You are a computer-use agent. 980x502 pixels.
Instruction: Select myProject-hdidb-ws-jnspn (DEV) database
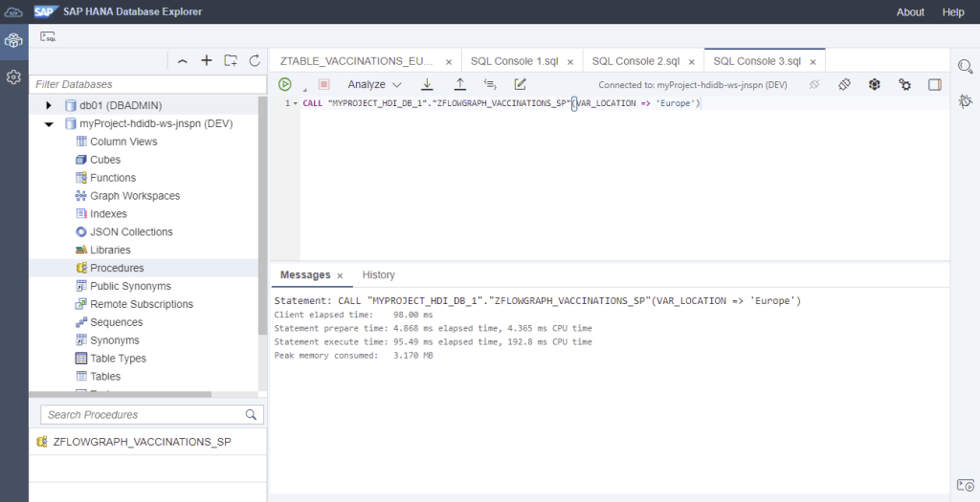156,123
